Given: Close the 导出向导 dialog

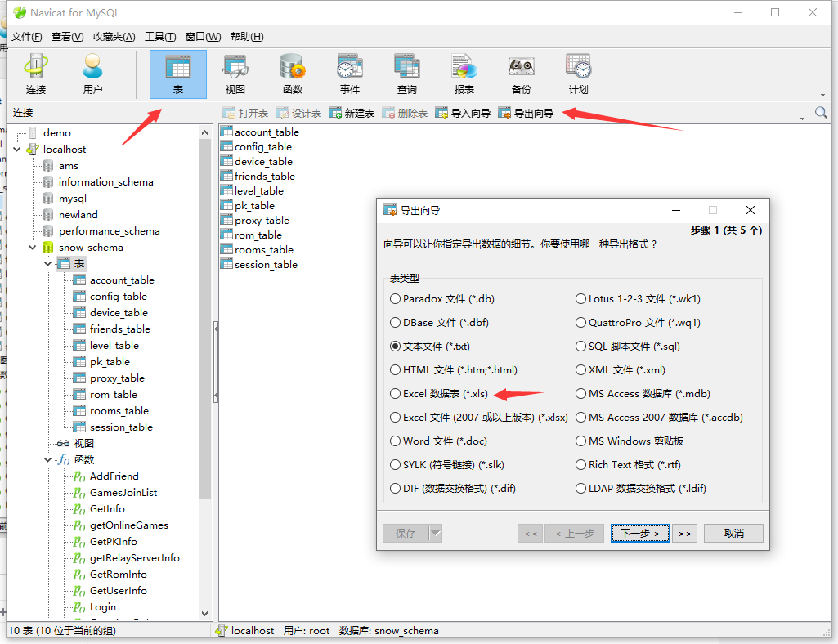Looking at the screenshot, I should (751, 210).
